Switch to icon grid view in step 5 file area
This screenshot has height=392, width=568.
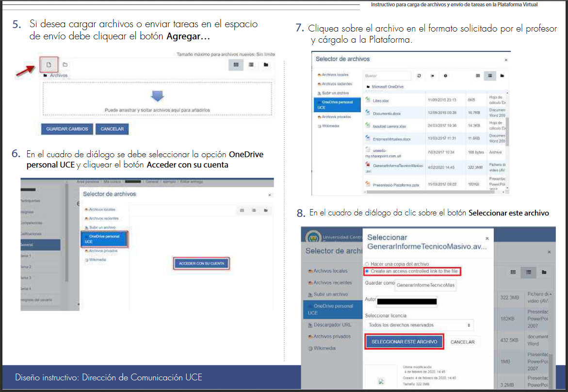(x=236, y=65)
